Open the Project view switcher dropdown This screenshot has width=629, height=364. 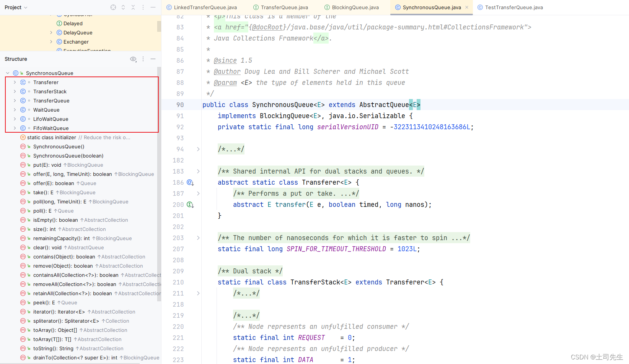(16, 7)
